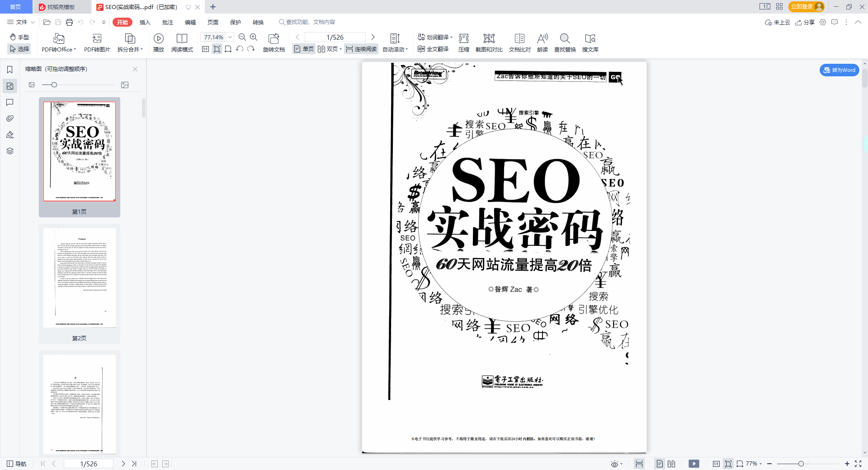Click the PDF转图片 icon
868x470 pixels.
[97, 39]
